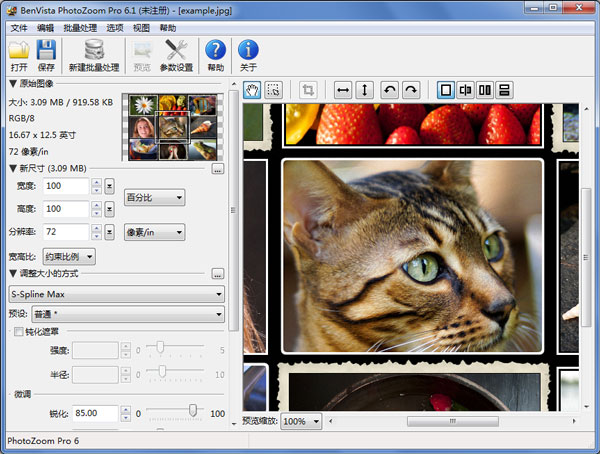Click the disabled 预览 toolbar button

click(x=142, y=56)
